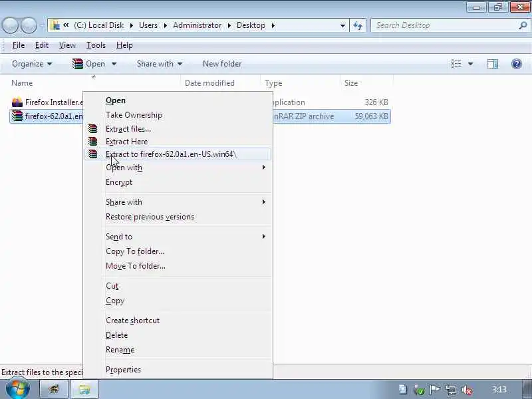Open the Windows Start menu orb
Image resolution: width=532 pixels, height=399 pixels.
[x=18, y=389]
